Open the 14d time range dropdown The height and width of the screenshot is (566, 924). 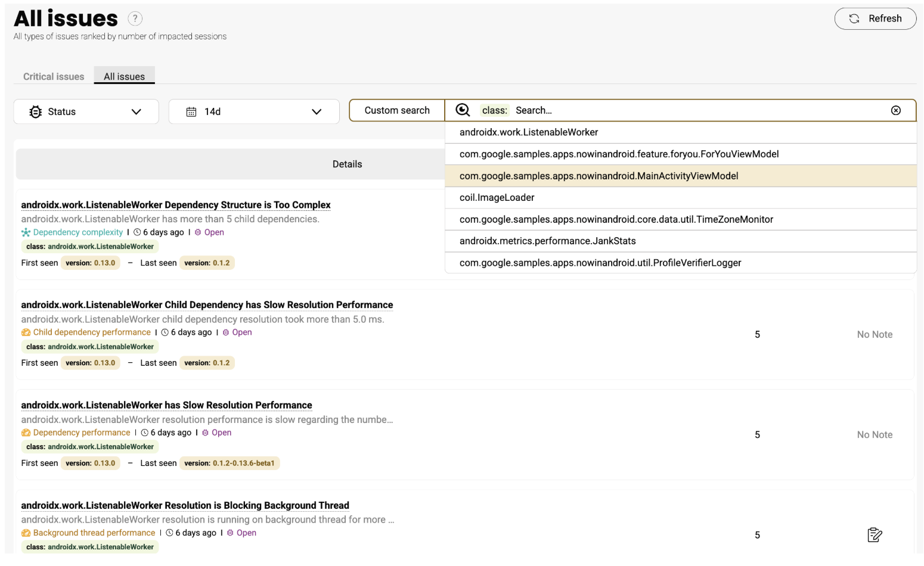254,111
